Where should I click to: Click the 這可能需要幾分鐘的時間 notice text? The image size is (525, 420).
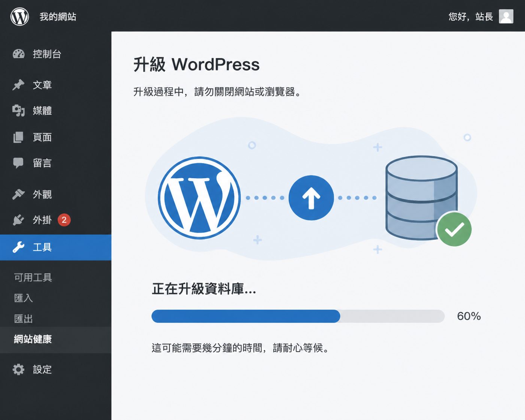tap(240, 348)
